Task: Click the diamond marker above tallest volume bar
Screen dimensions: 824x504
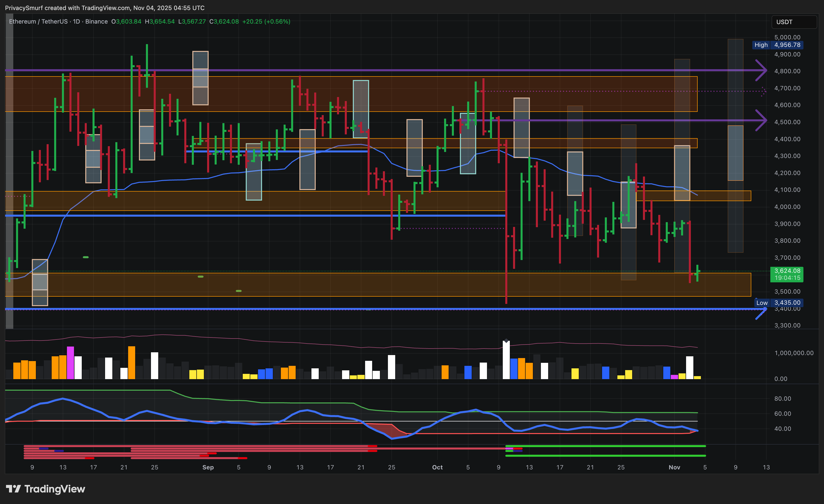Action: pos(506,341)
